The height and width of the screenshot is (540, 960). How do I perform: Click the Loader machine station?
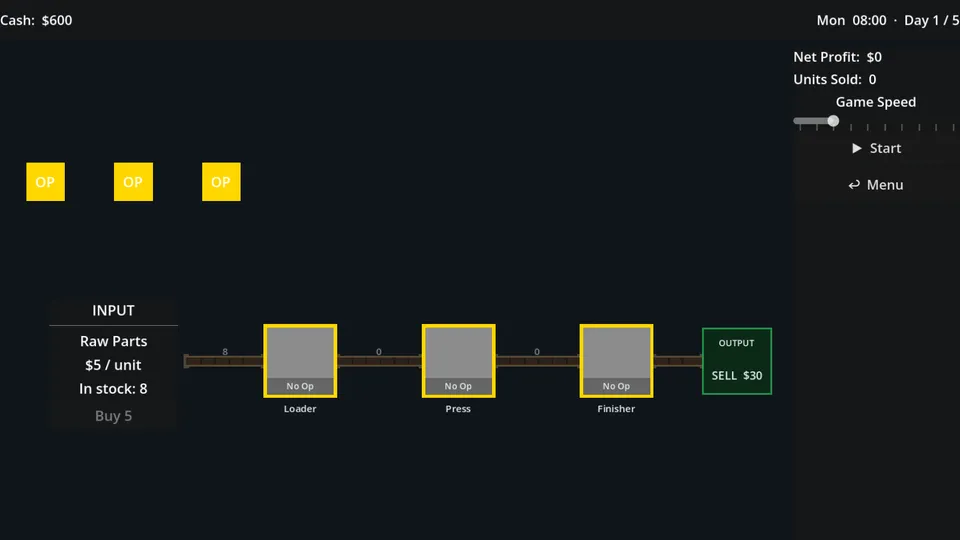point(300,361)
